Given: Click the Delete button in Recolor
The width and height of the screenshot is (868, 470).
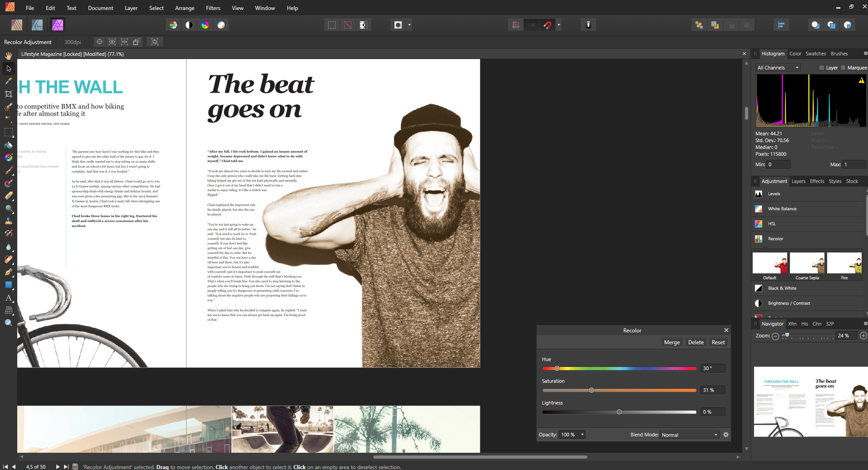Looking at the screenshot, I should (x=696, y=342).
